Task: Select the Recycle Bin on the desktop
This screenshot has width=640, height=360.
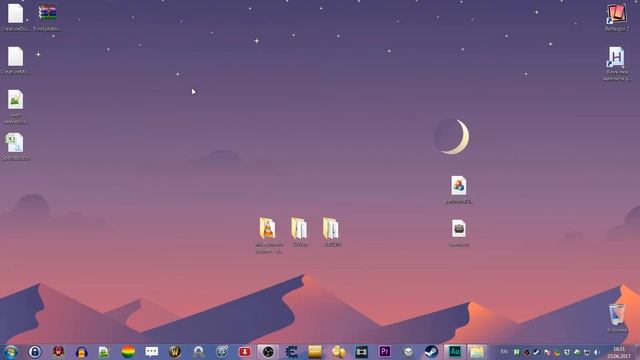Action: [617, 318]
